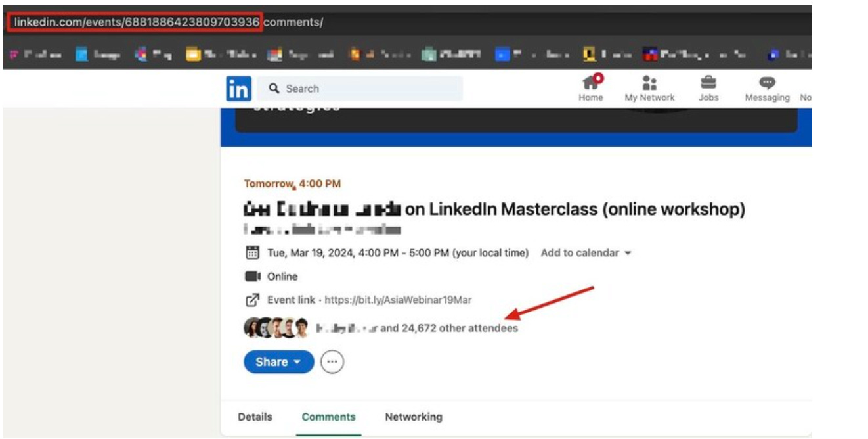The image size is (868, 439).
Task: Click 'Tue, Mar 19, 2024' date text
Action: tap(311, 253)
